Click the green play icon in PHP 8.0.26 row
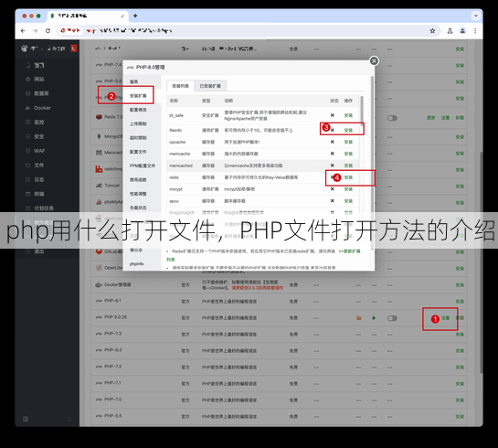Image resolution: width=498 pixels, height=448 pixels. (374, 318)
